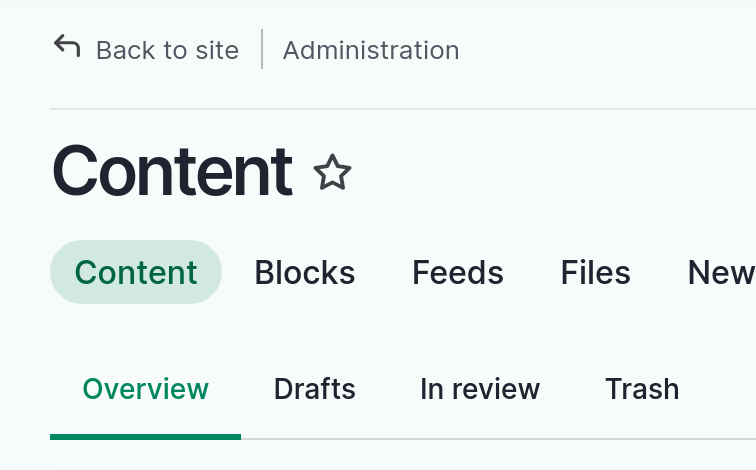Viewport: 756px width, 470px height.
Task: Open the Trash tab
Action: pos(642,389)
